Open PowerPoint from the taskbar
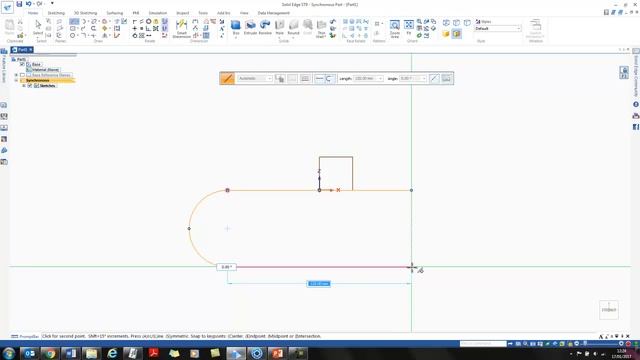Image resolution: width=640 pixels, height=360 pixels. (x=277, y=353)
